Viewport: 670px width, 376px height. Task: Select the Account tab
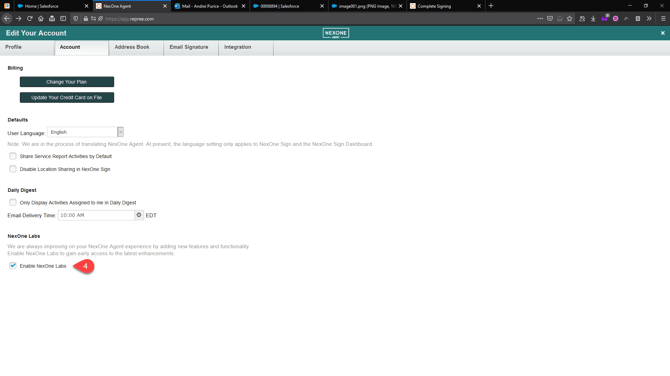(82, 47)
